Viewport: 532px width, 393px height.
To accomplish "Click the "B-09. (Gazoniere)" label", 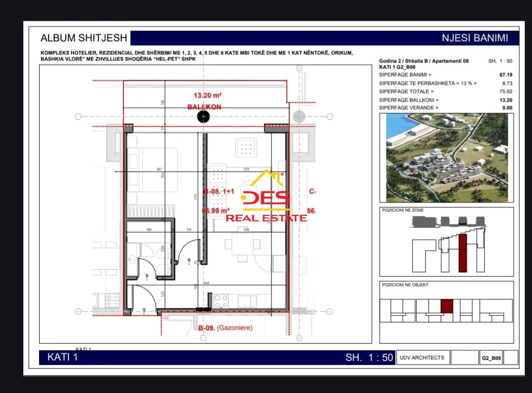I will click(225, 328).
